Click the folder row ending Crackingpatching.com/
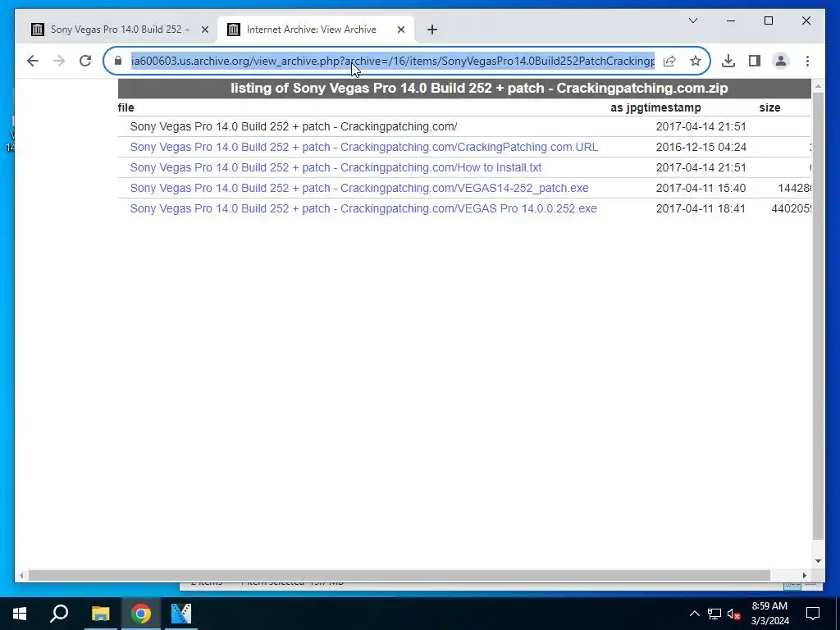 [294, 126]
